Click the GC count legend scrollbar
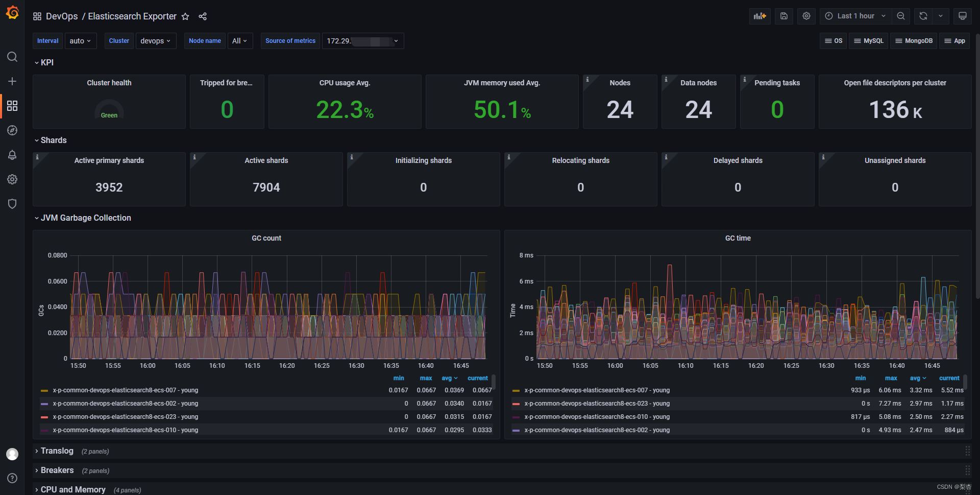980x495 pixels. 494,382
